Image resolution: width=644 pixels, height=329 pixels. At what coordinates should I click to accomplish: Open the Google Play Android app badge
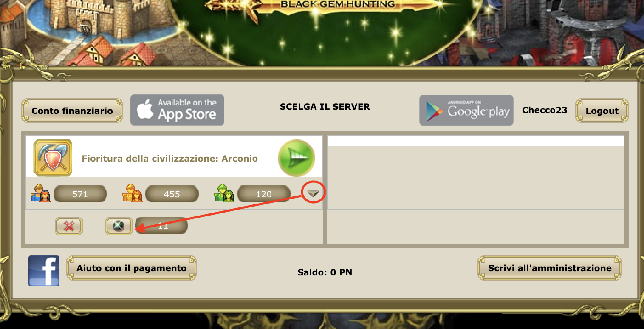pyautogui.click(x=466, y=110)
